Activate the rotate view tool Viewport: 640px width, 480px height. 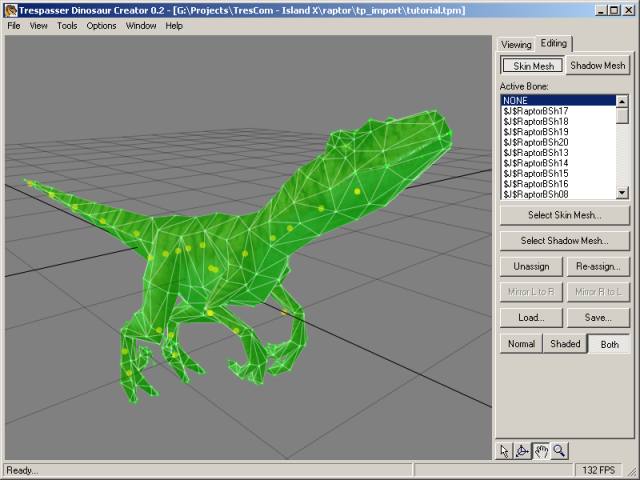pos(523,451)
